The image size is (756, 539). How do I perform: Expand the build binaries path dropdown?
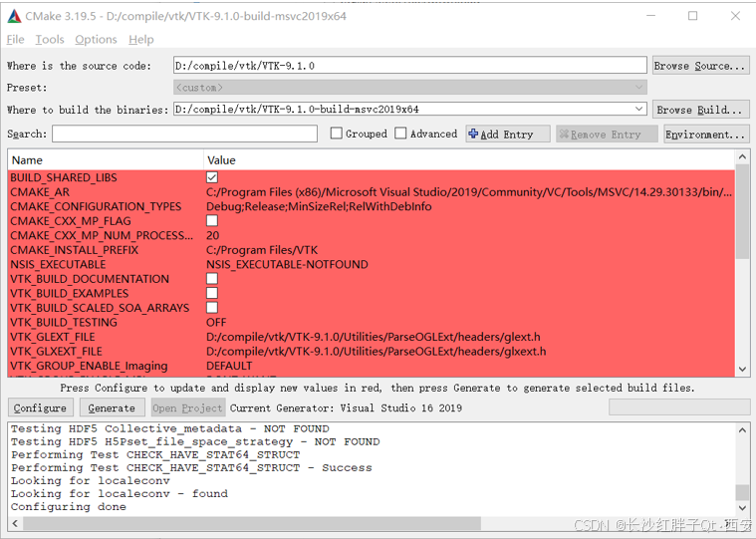pos(639,109)
